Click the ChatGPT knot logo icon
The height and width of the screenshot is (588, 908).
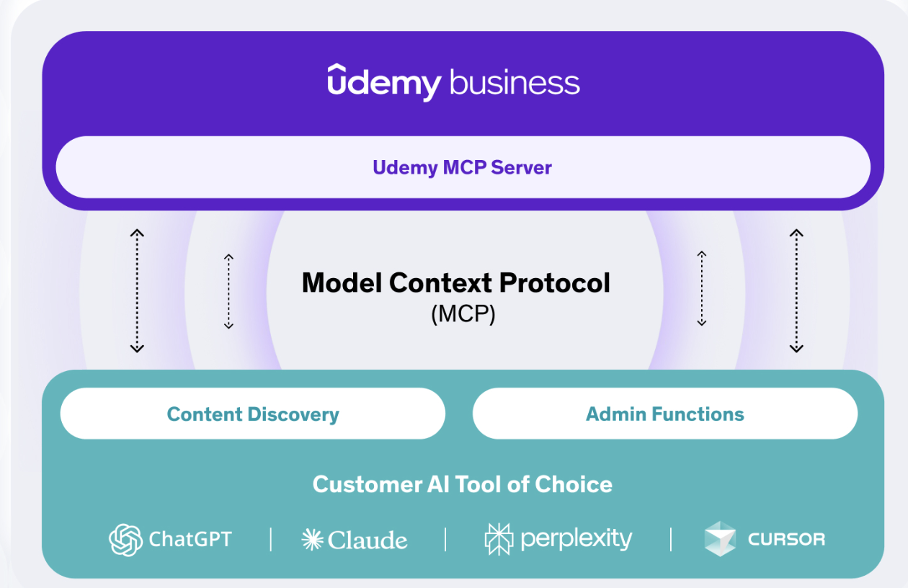125,539
